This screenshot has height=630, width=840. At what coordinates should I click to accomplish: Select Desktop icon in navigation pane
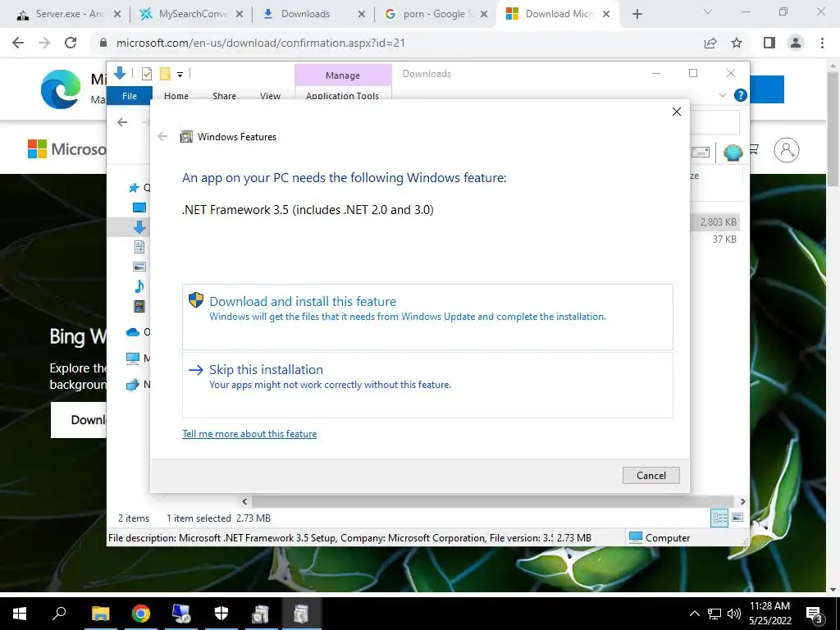(139, 208)
